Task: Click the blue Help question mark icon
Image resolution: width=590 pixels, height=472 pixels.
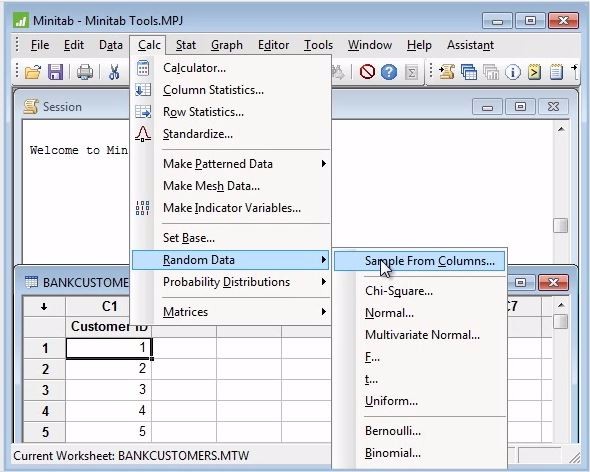Action: point(389,72)
